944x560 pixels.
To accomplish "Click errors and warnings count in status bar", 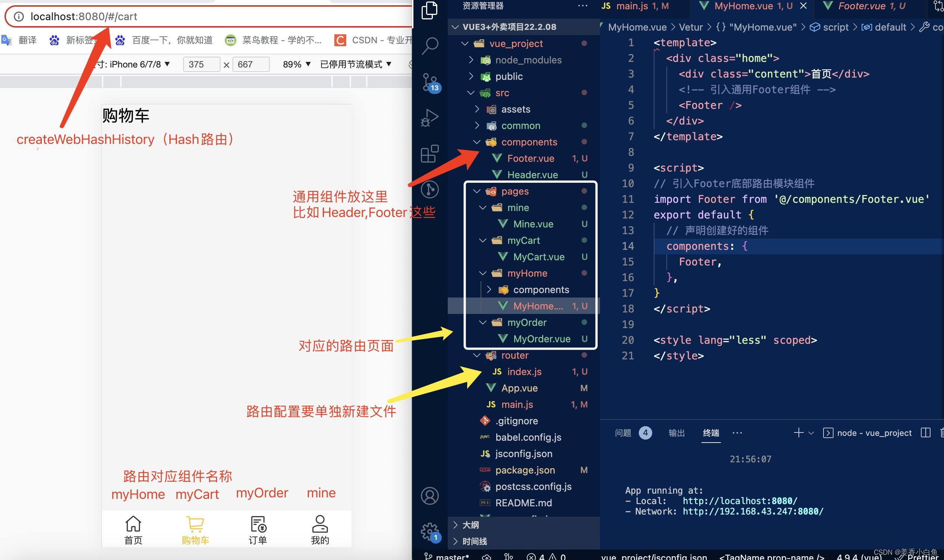I will point(546,556).
